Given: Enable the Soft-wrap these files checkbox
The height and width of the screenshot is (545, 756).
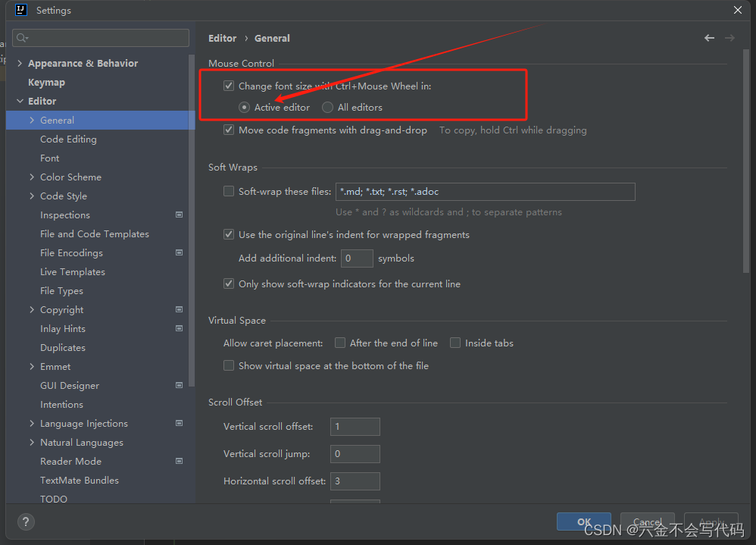Looking at the screenshot, I should point(229,191).
